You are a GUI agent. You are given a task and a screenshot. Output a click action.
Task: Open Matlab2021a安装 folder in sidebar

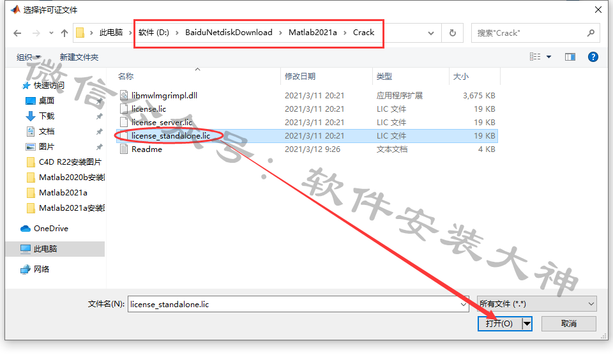(x=72, y=208)
